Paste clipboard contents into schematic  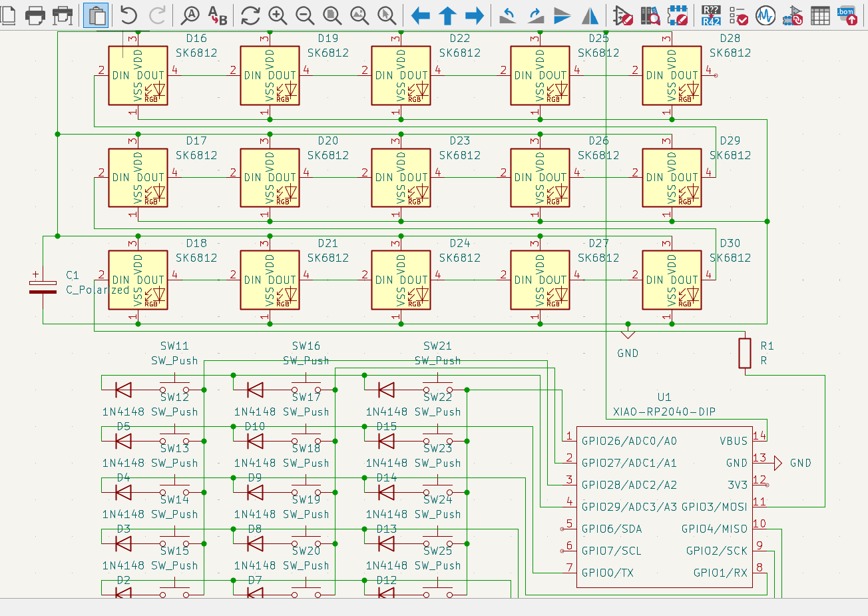tap(97, 15)
